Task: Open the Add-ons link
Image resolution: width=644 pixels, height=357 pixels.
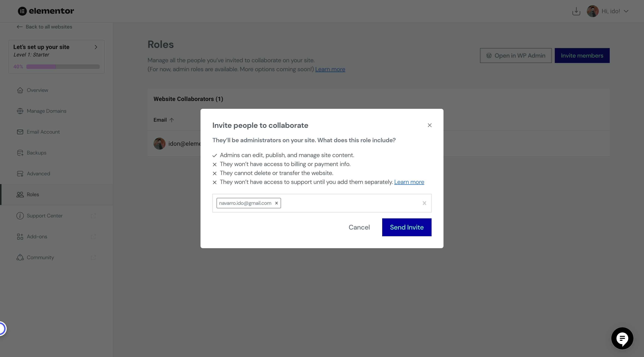Action: [37, 236]
